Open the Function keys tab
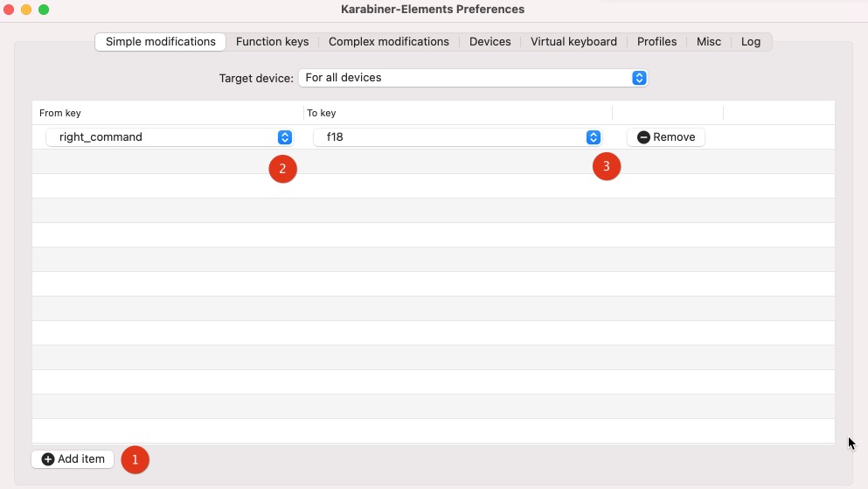The width and height of the screenshot is (868, 489). pyautogui.click(x=273, y=41)
